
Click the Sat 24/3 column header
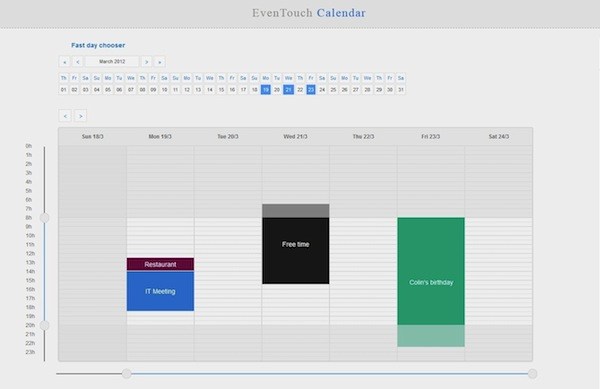point(499,137)
